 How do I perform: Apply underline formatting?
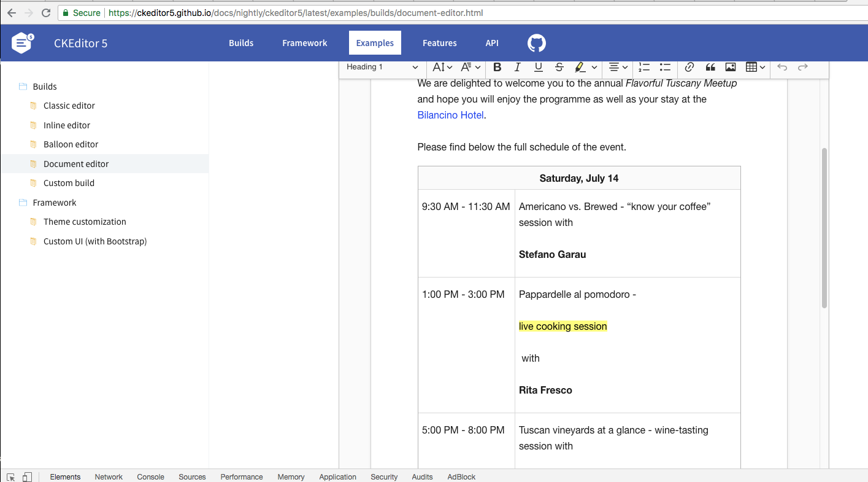538,67
